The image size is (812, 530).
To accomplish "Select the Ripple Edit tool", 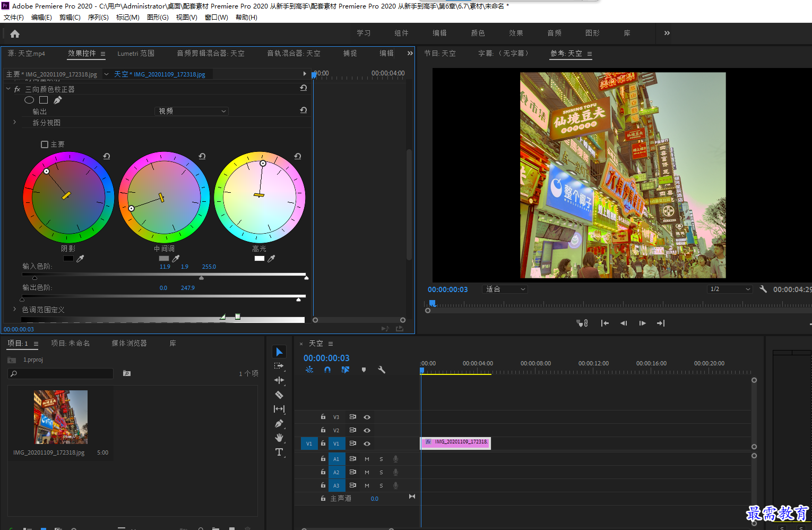I will 279,380.
